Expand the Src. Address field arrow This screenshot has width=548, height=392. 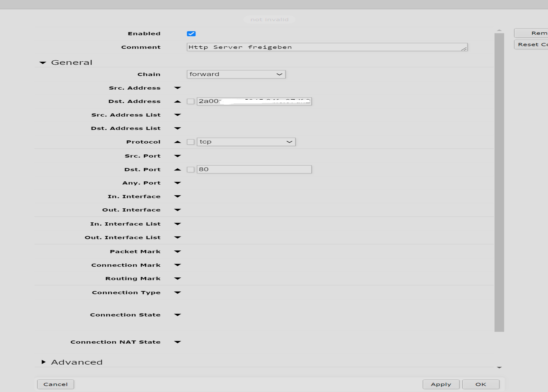[x=177, y=88]
